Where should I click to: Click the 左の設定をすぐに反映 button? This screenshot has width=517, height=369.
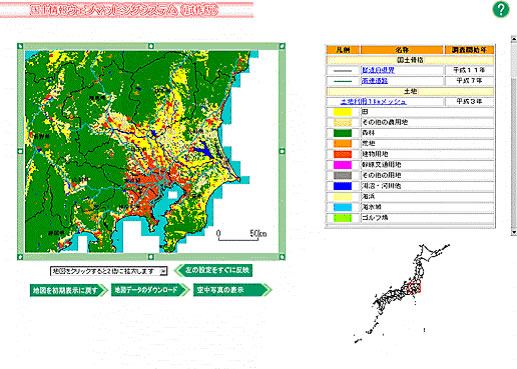[x=214, y=270]
